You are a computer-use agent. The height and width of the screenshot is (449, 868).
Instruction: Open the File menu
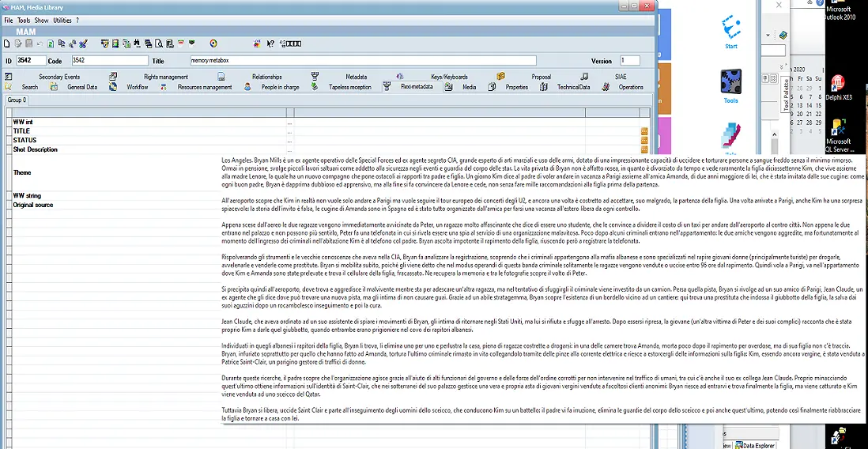(9, 20)
